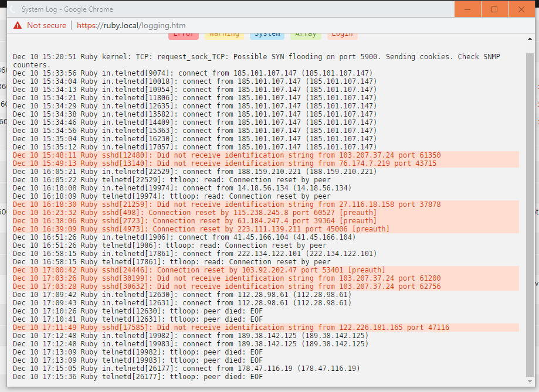Screen dimensions: 539x392
Task: Select in.telnetd[12631] connect from 112.28.98.61
Action: point(182,303)
